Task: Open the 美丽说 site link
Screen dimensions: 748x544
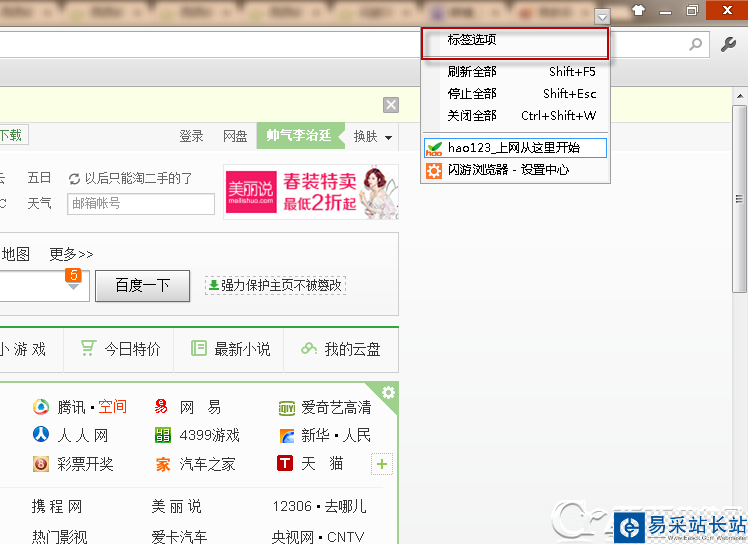Action: [x=177, y=506]
